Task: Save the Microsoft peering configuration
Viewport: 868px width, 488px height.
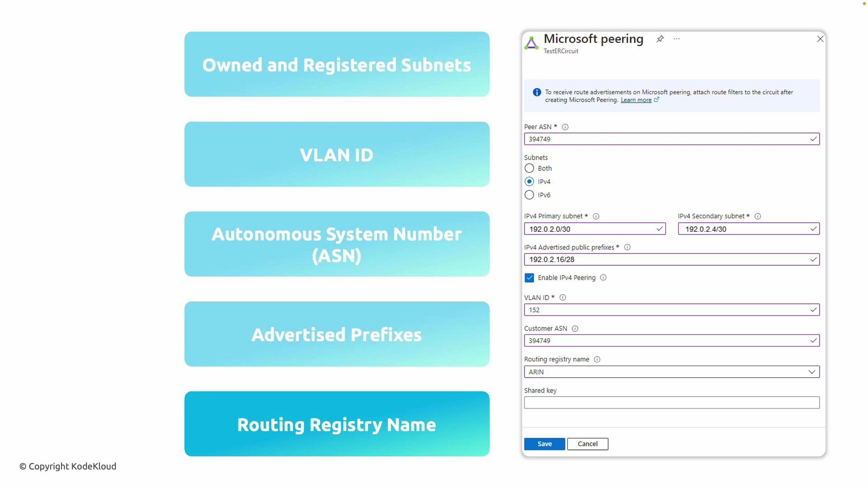Action: pyautogui.click(x=544, y=444)
